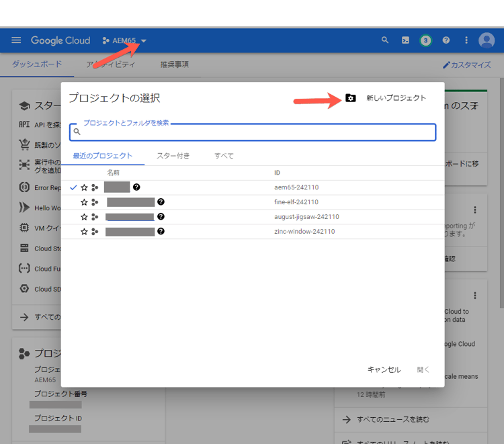Select project ID zinc-window-242110

click(x=304, y=232)
